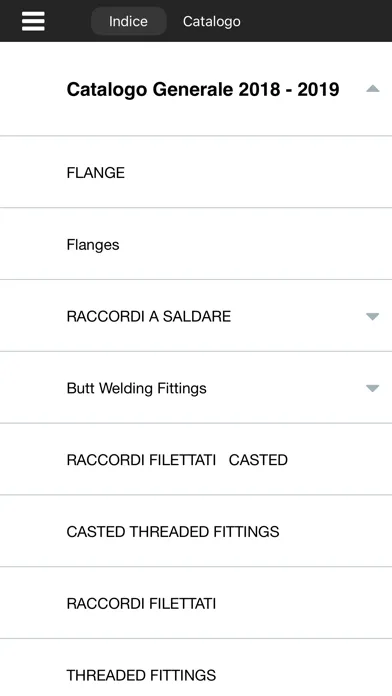Expand RACCORDI A SALDARE using its arrow
Viewport: 392px width, 696px height.
click(372, 316)
